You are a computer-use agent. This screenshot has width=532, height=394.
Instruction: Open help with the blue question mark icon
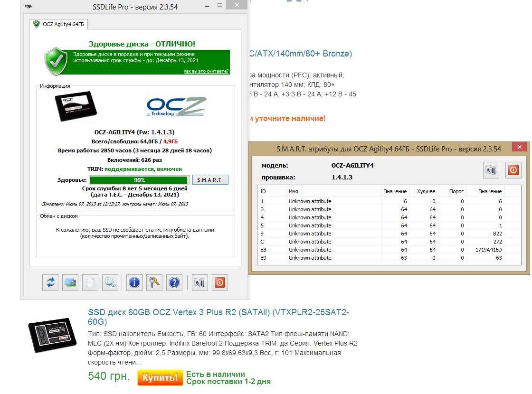click(x=174, y=282)
